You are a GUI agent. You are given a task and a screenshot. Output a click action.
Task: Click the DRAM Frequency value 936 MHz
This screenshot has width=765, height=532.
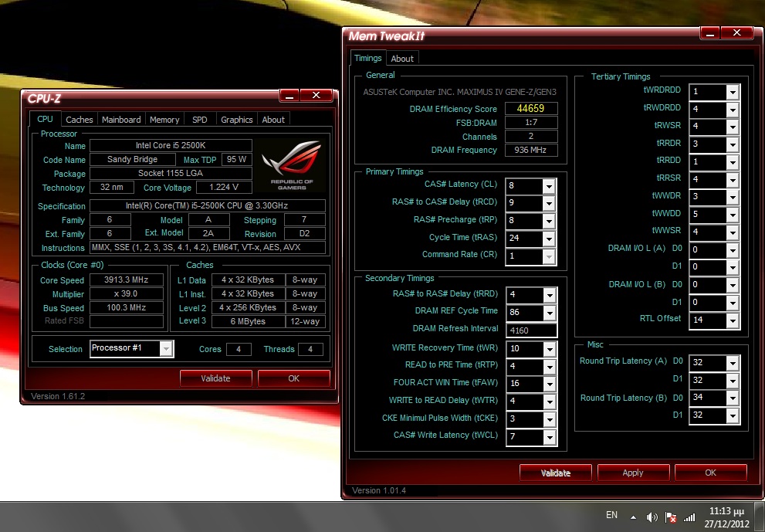click(x=531, y=150)
